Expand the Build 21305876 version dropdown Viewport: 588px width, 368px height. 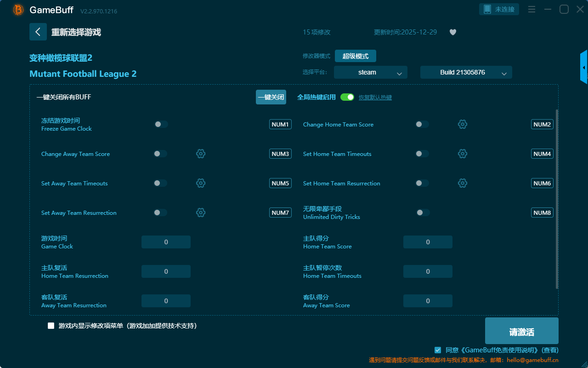(x=466, y=72)
